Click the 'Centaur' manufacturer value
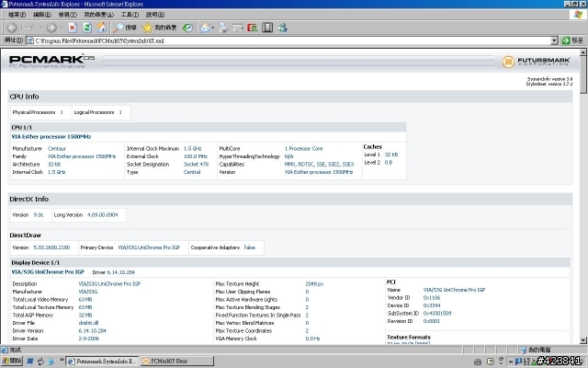 (57, 149)
